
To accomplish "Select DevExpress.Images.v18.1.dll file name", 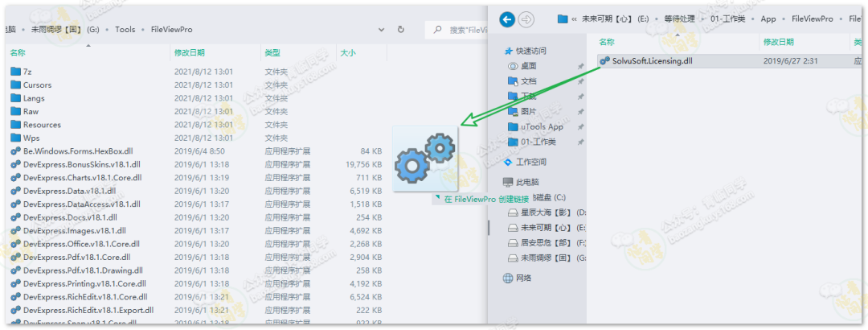I will click(x=75, y=231).
